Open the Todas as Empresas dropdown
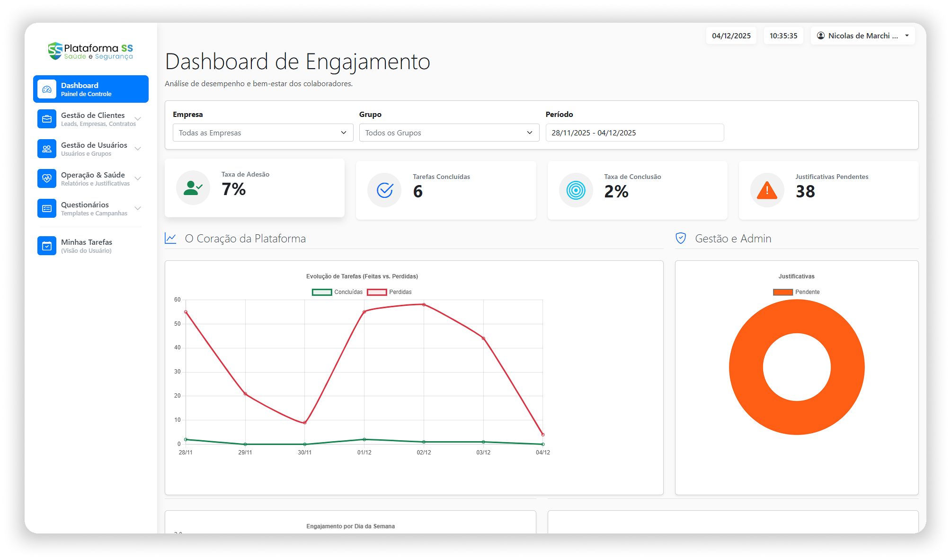This screenshot has width=951, height=560. point(263,133)
